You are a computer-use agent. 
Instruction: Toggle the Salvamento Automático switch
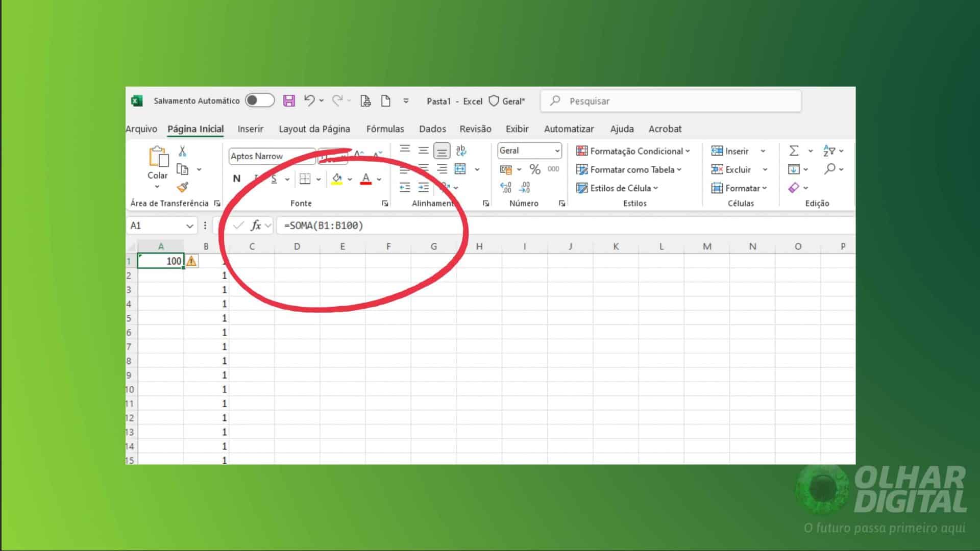click(259, 101)
